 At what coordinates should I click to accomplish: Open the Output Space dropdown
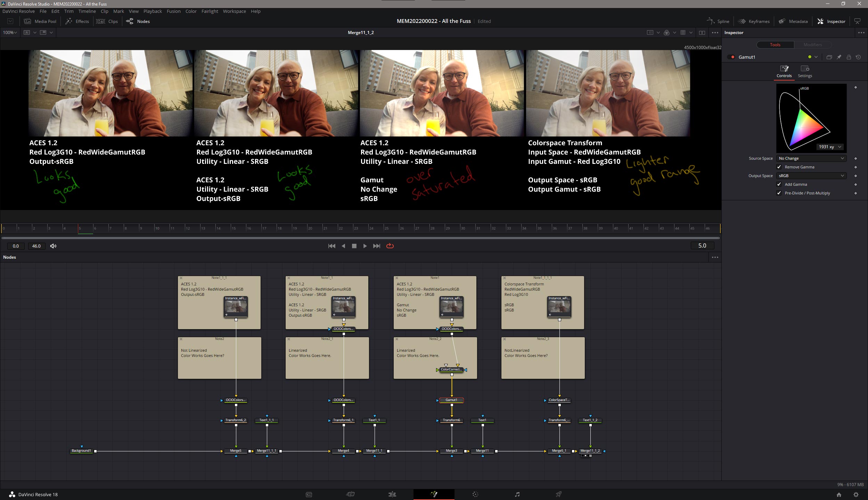pyautogui.click(x=811, y=176)
